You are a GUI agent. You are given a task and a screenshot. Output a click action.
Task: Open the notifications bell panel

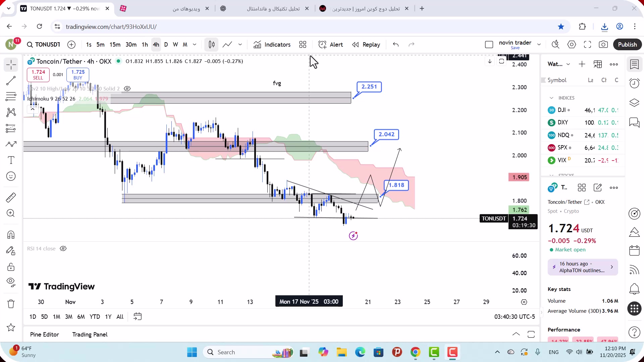point(634,289)
